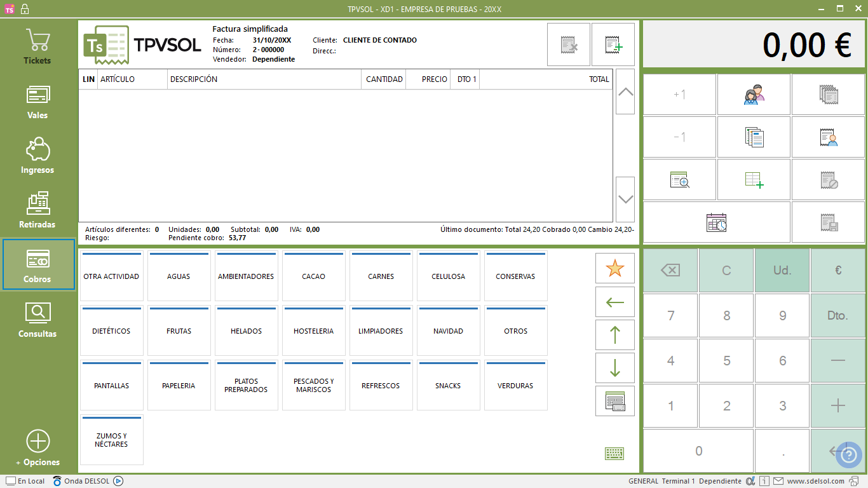
Task: Click the delete ticket icon with X
Action: pos(569,44)
